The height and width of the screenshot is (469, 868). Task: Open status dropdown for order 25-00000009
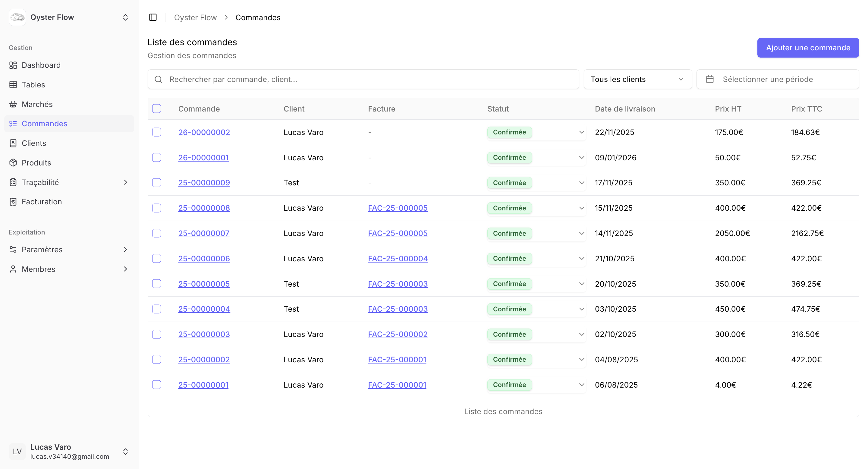pos(581,183)
